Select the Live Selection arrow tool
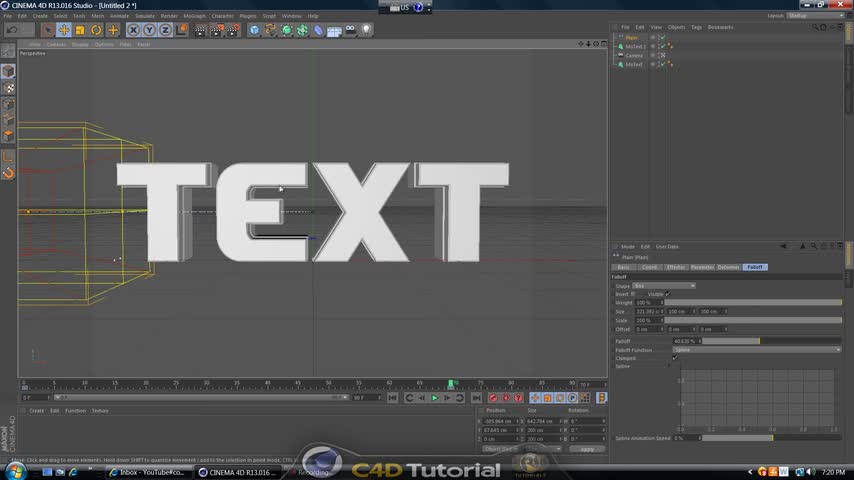Screen dimensions: 854x480 point(48,30)
